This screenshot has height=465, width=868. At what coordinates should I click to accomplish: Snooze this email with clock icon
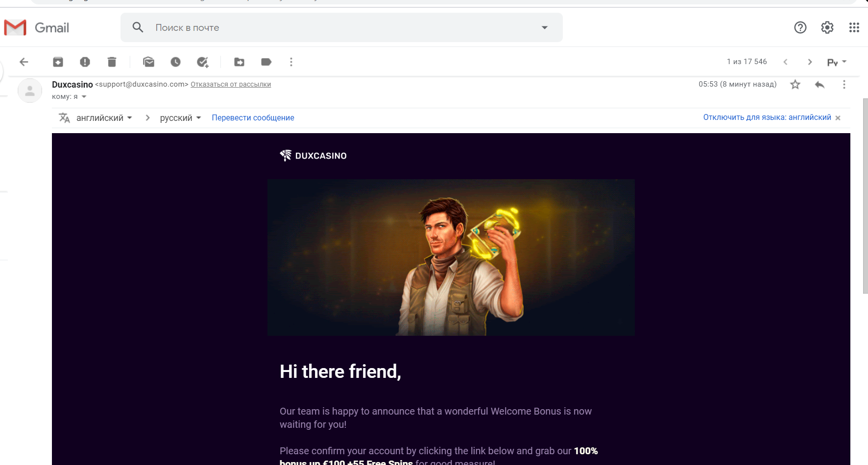tap(175, 62)
